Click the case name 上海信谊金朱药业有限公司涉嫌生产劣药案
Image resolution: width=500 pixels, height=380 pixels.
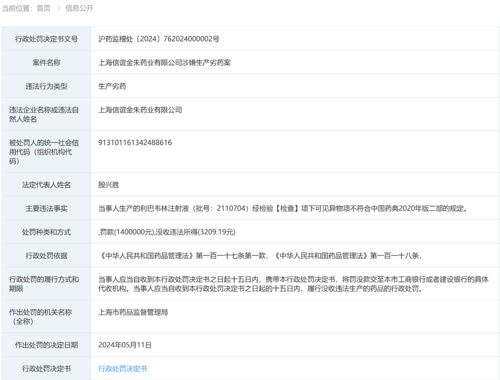point(164,62)
